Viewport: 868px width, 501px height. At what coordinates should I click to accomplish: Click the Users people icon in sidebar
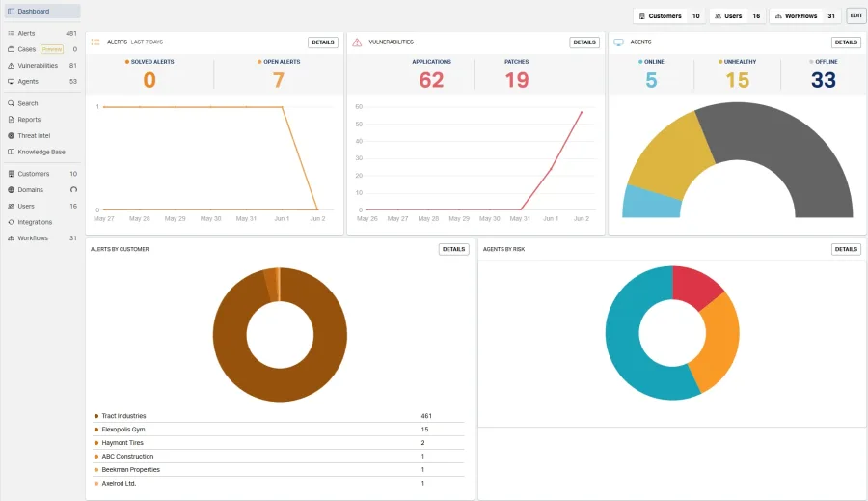11,207
